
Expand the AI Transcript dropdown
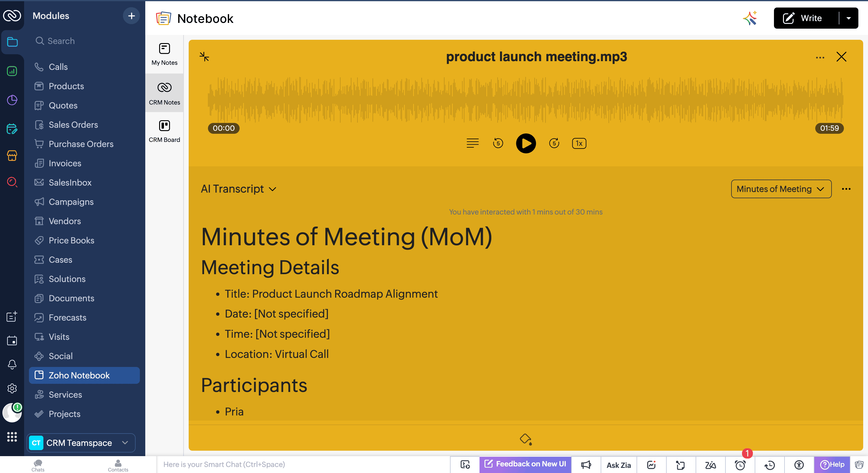tap(239, 189)
